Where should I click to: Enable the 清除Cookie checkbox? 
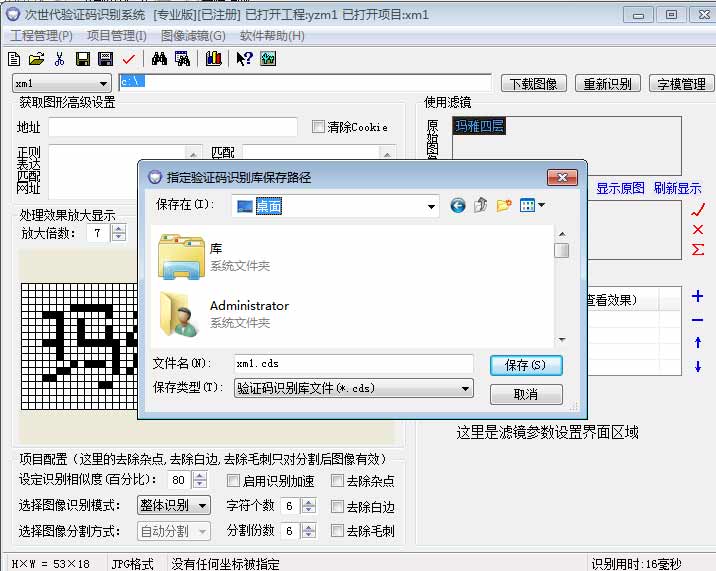pyautogui.click(x=319, y=127)
